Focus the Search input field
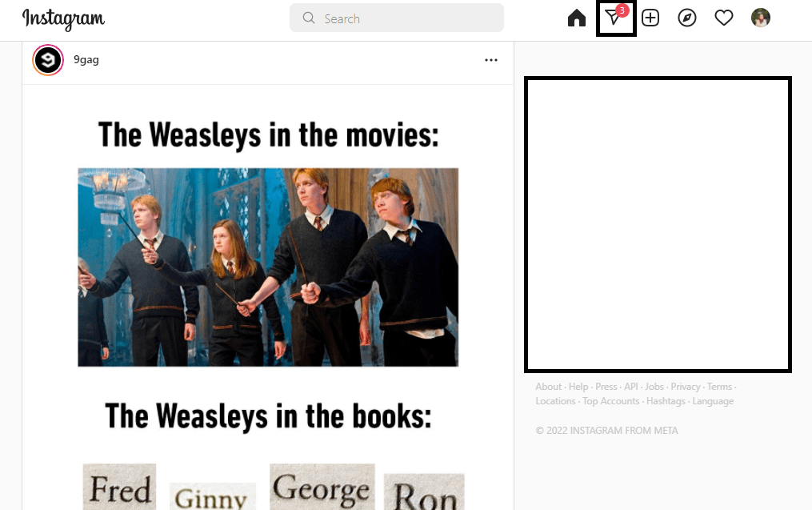The image size is (812, 510). pyautogui.click(x=397, y=18)
